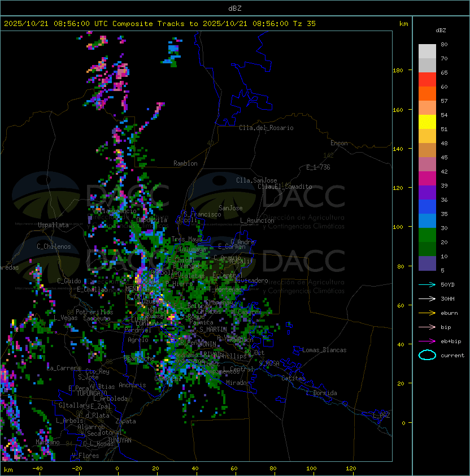Select the blue 35 dBZ color swatch
470x476 pixels.
point(427,207)
